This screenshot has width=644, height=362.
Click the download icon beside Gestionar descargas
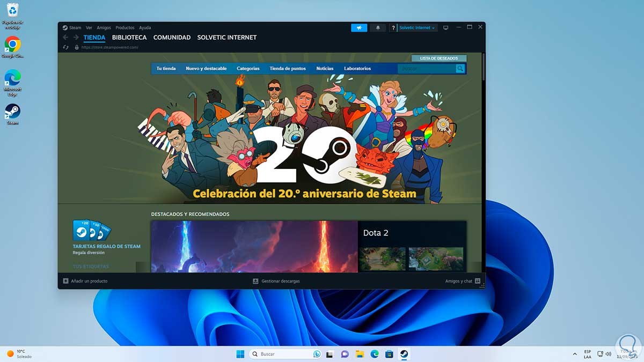pyautogui.click(x=256, y=281)
